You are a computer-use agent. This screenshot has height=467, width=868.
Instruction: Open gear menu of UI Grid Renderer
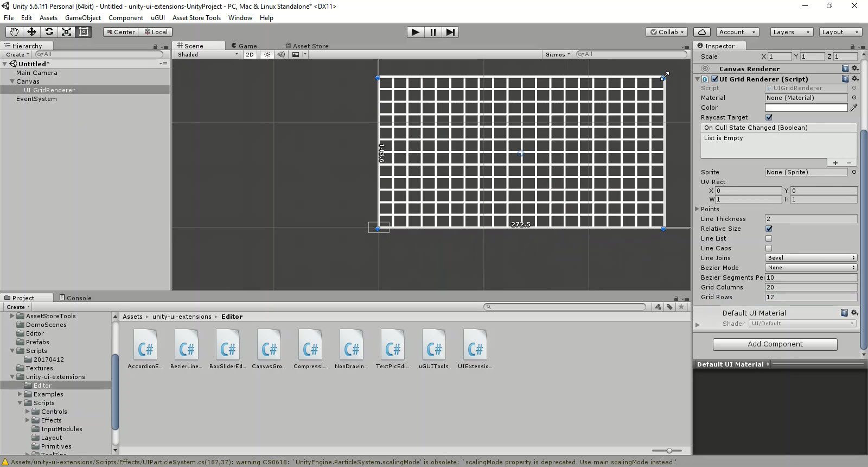click(854, 79)
